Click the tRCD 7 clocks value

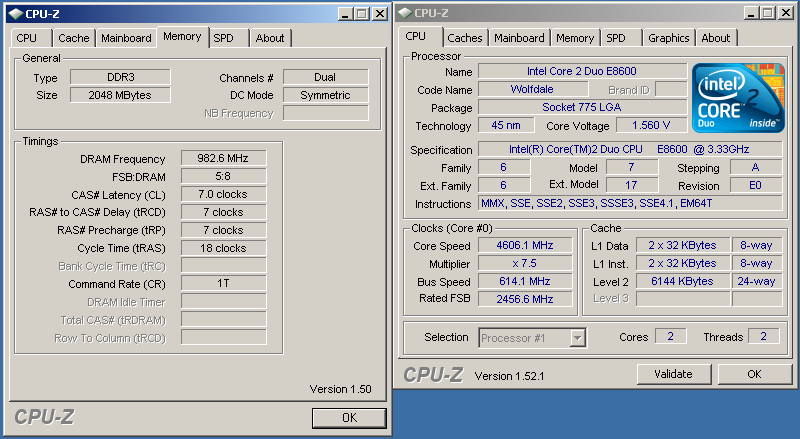(223, 212)
